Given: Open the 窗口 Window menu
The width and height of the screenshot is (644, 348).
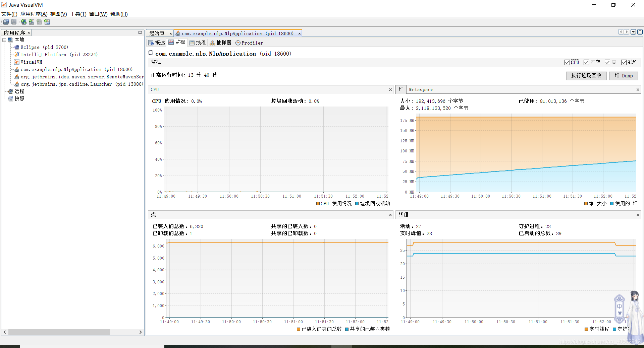Looking at the screenshot, I should coord(98,14).
